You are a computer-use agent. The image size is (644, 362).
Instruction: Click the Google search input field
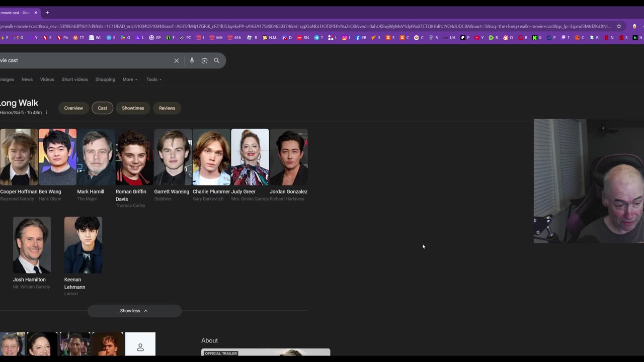tap(86, 60)
